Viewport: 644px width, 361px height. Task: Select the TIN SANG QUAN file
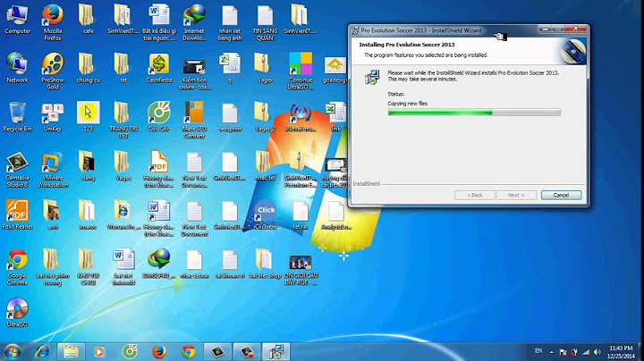(265, 22)
